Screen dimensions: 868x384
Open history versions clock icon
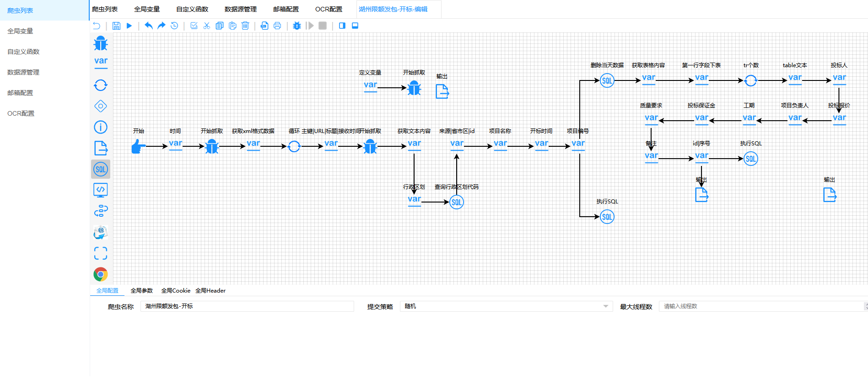coord(174,26)
